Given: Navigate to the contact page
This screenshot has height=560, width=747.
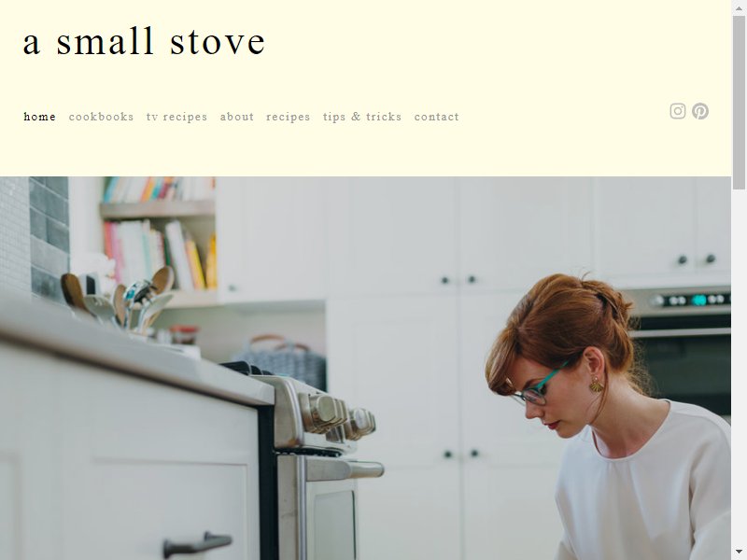Looking at the screenshot, I should [x=436, y=117].
